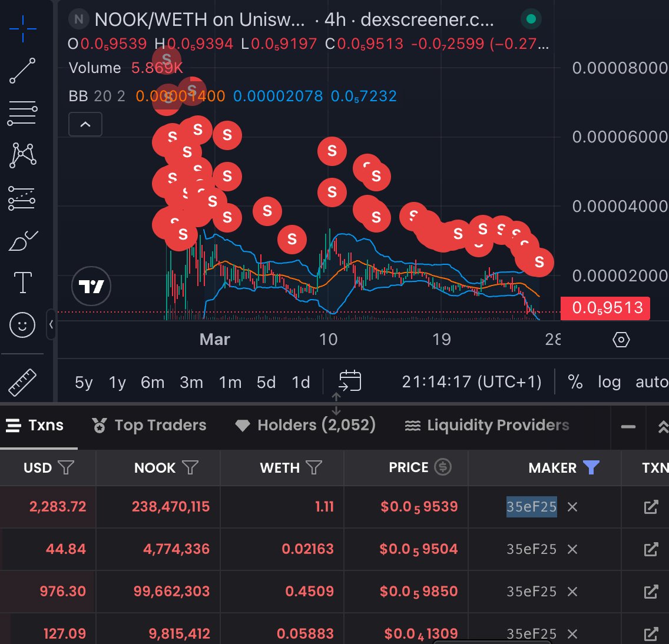The width and height of the screenshot is (669, 644).
Task: Click maker 35eF25 in 44.84 row
Action: point(532,549)
